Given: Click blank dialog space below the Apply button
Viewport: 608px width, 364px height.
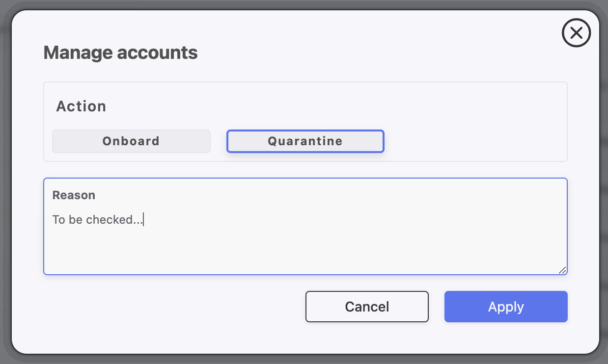Looking at the screenshot, I should [x=506, y=338].
